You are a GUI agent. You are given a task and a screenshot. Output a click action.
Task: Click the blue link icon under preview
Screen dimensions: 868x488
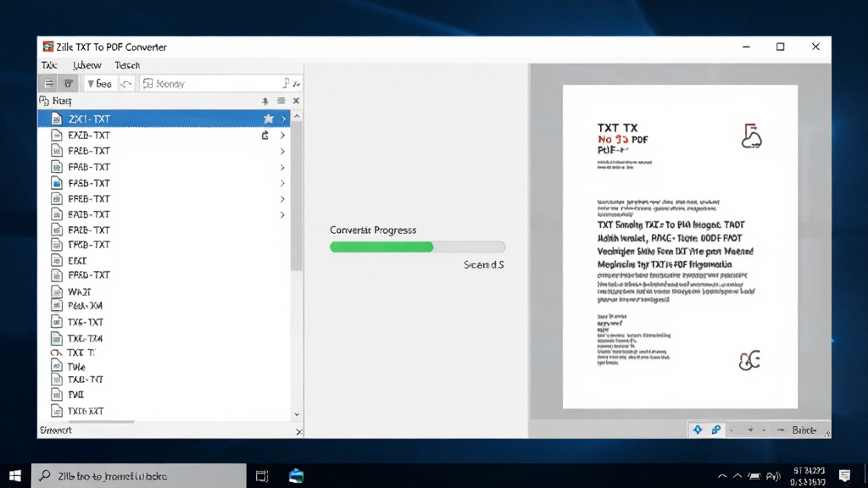715,430
